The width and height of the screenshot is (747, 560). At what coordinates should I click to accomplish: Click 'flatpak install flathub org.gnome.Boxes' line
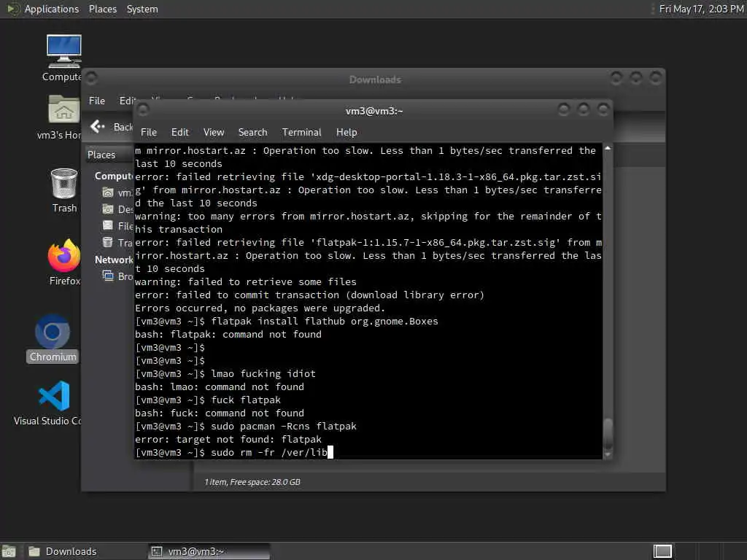pyautogui.click(x=325, y=321)
